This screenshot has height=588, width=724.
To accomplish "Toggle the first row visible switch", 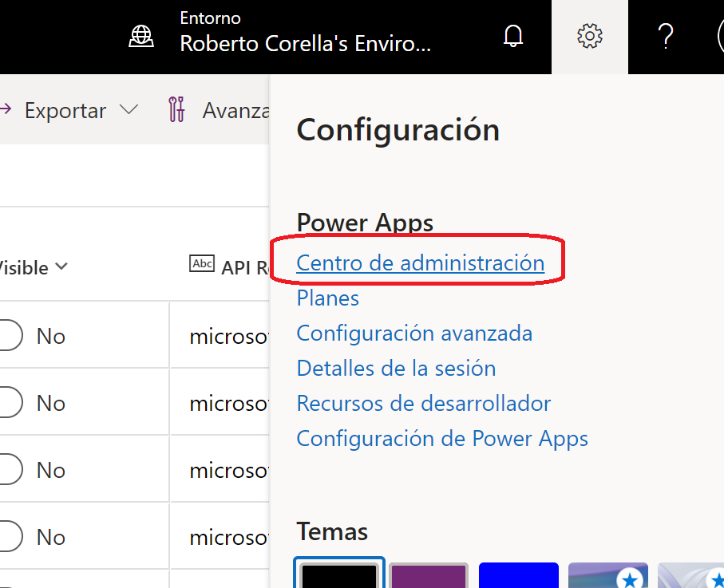I will 10,335.
